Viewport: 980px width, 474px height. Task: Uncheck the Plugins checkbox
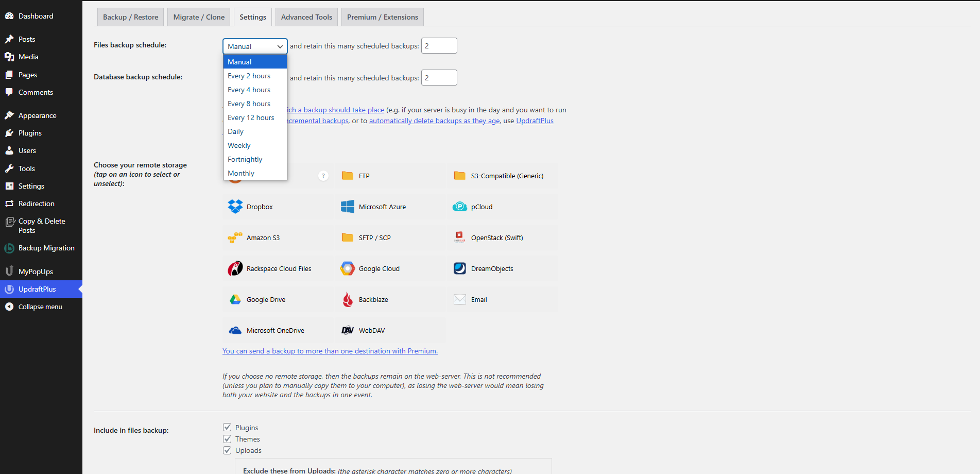pos(227,427)
